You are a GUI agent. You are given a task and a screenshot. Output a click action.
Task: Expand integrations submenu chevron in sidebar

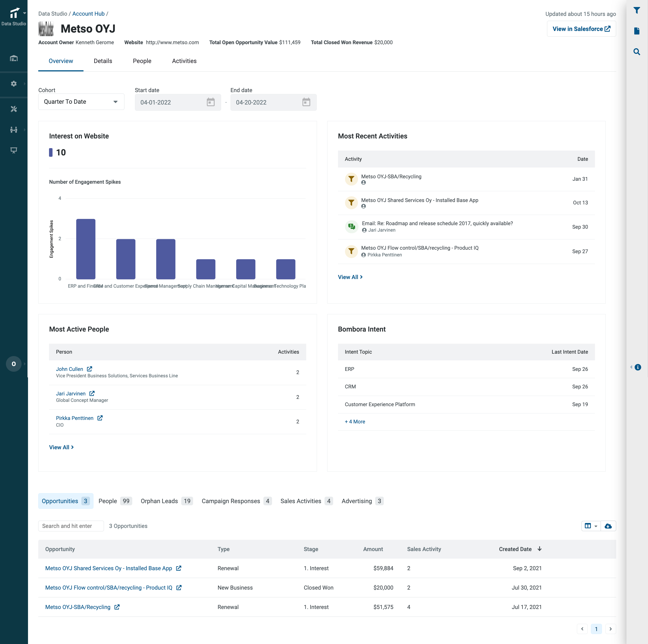pyautogui.click(x=25, y=130)
